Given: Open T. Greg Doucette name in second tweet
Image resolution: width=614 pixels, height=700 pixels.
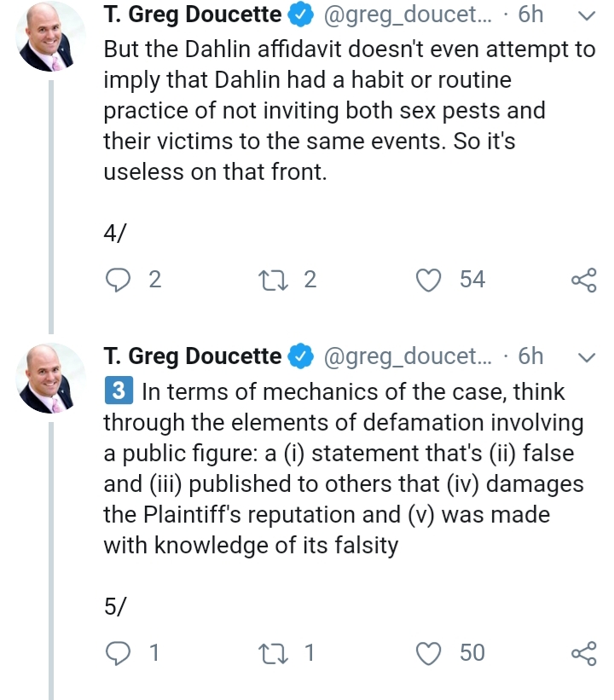Looking at the screenshot, I should 193,356.
